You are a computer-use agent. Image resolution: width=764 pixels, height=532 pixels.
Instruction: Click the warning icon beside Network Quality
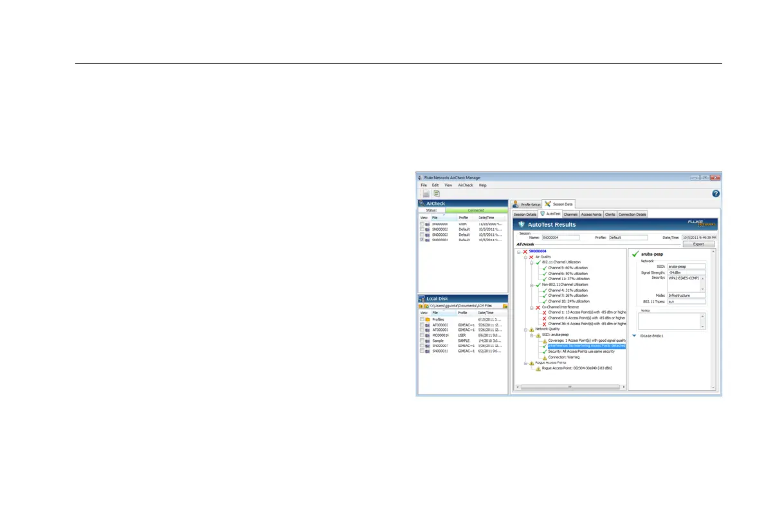(x=532, y=330)
